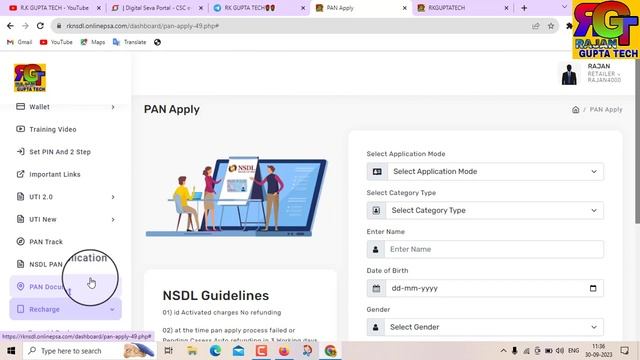640x360 pixels.
Task: Open Firefox from taskbar
Action: [284, 351]
